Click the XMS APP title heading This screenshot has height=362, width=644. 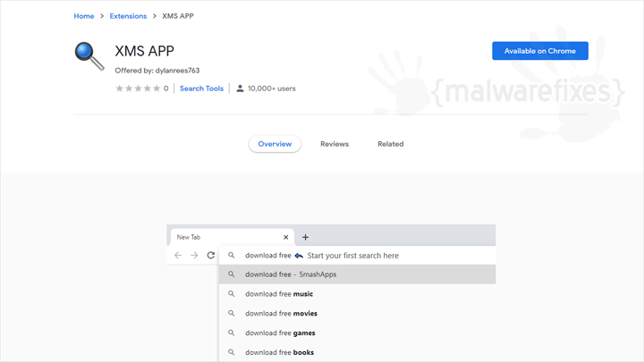click(145, 51)
